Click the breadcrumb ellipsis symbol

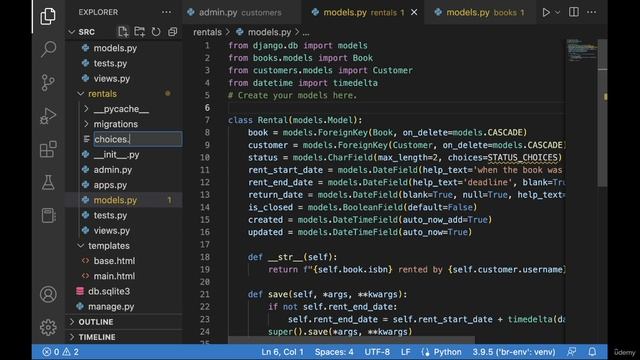click(x=306, y=32)
